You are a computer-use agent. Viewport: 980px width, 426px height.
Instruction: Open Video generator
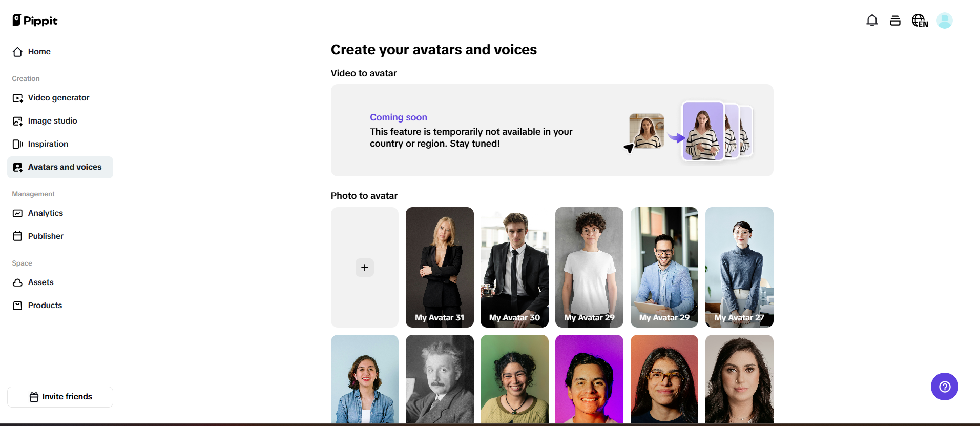(x=60, y=98)
